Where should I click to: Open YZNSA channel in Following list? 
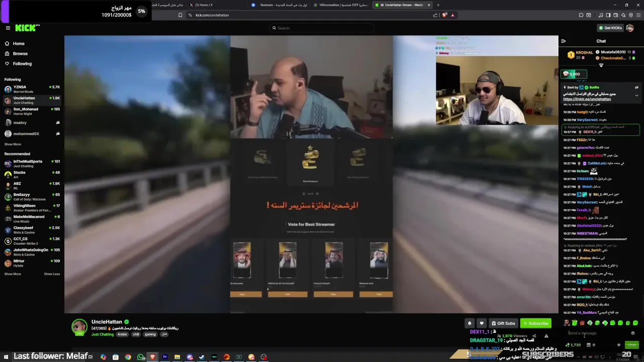click(32, 89)
